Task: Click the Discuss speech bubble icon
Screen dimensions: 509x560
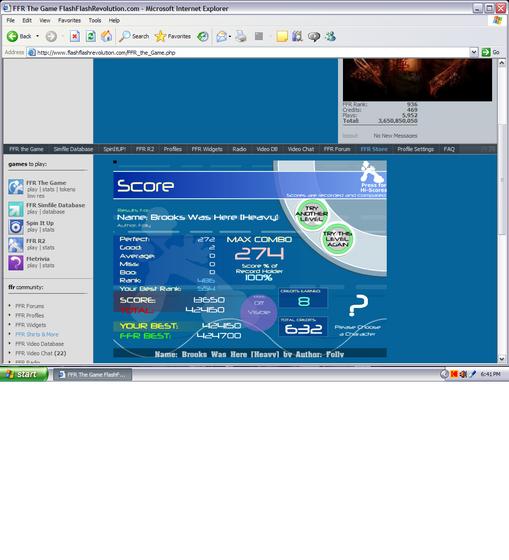Action: click(314, 36)
